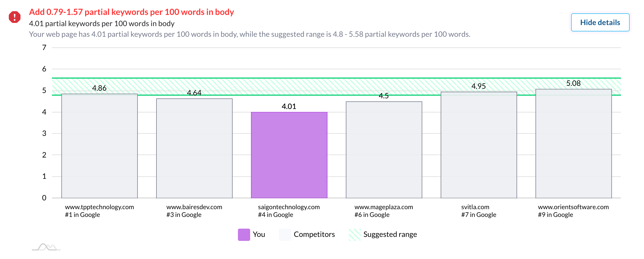Click the 5.08 value label

click(573, 83)
